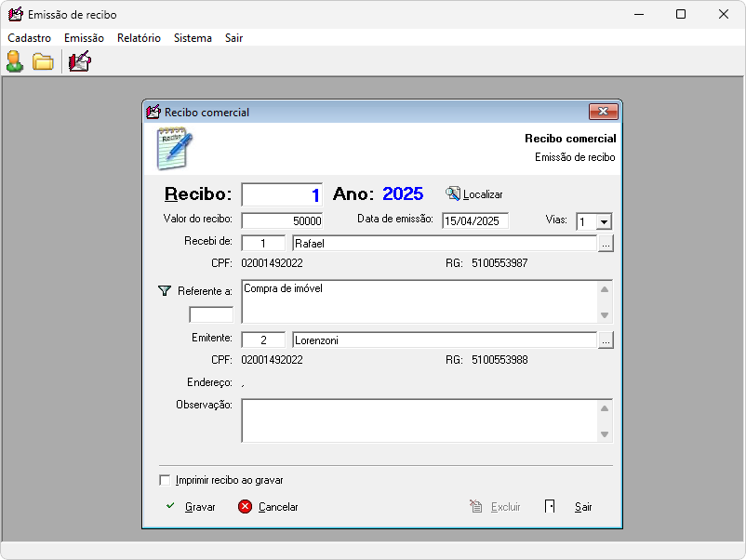Close the Recibo comercial dialog

[604, 112]
